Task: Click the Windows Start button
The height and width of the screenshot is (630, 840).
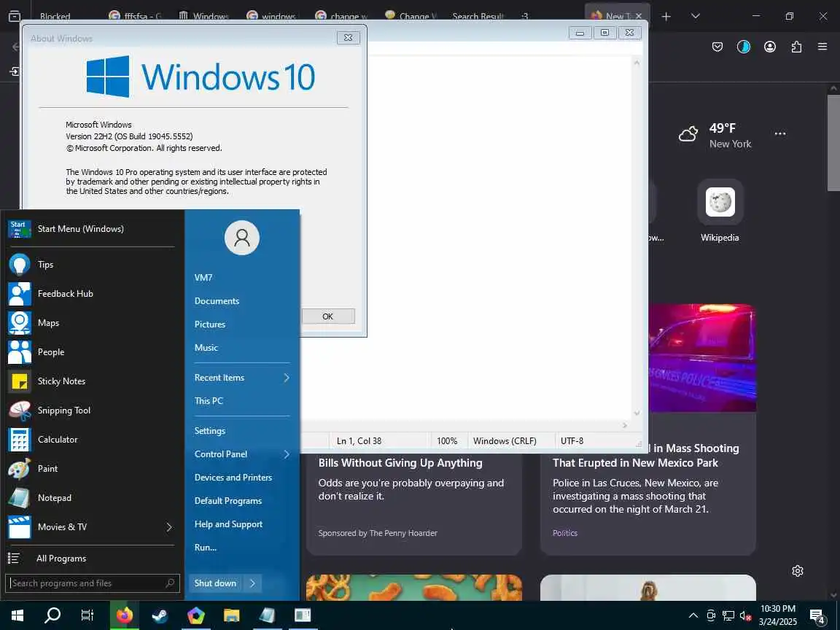Action: click(17, 615)
